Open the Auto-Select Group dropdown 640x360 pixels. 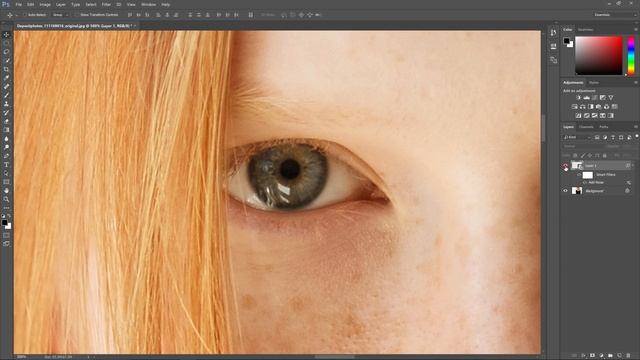coord(60,15)
